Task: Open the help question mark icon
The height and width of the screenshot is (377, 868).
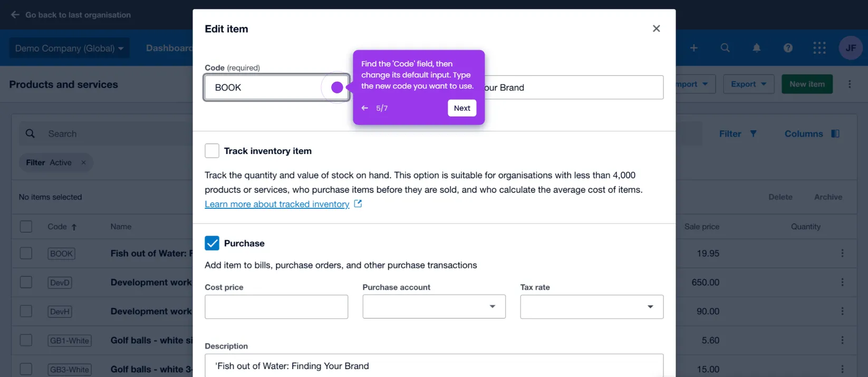Action: point(788,48)
